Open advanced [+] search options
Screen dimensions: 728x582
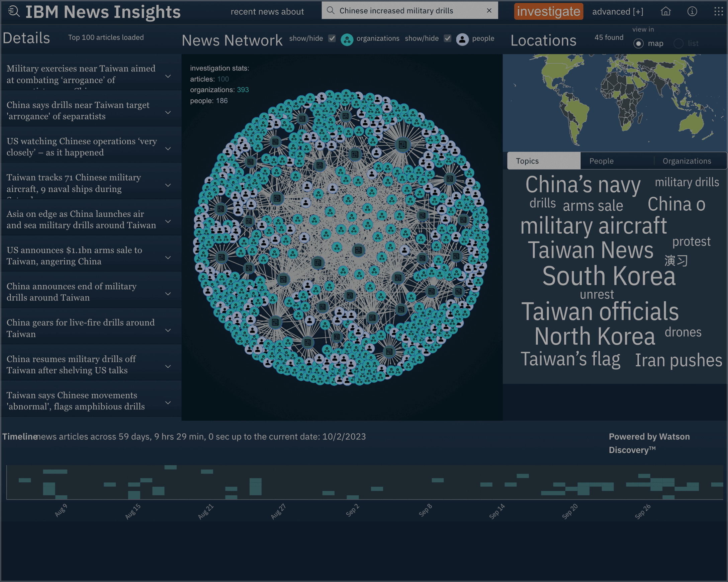[x=618, y=12]
